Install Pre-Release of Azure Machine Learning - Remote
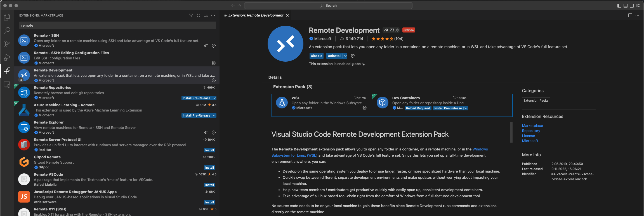Viewport: 644px width, 216px height. 196,115
